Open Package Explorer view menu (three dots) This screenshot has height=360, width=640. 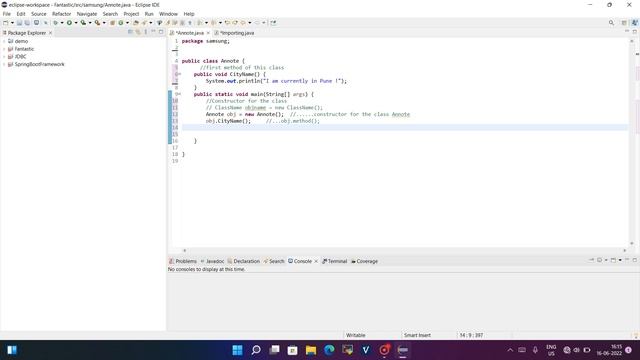[146, 32]
